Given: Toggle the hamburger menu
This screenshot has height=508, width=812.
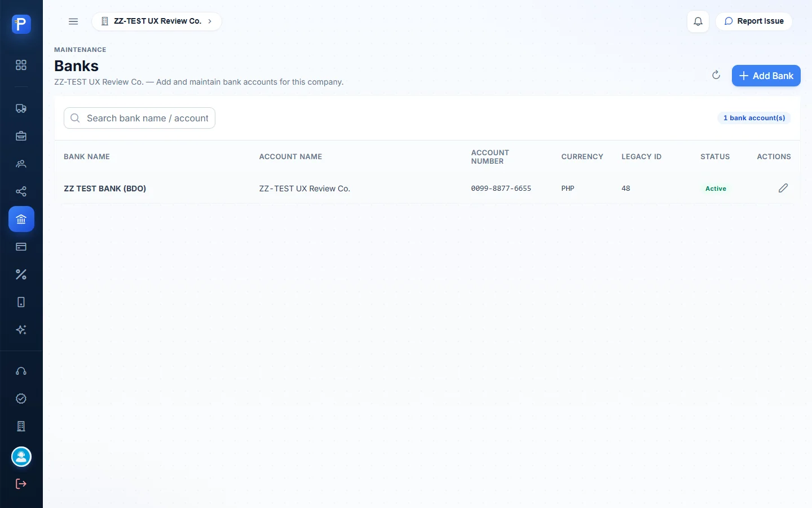Looking at the screenshot, I should pos(73,21).
